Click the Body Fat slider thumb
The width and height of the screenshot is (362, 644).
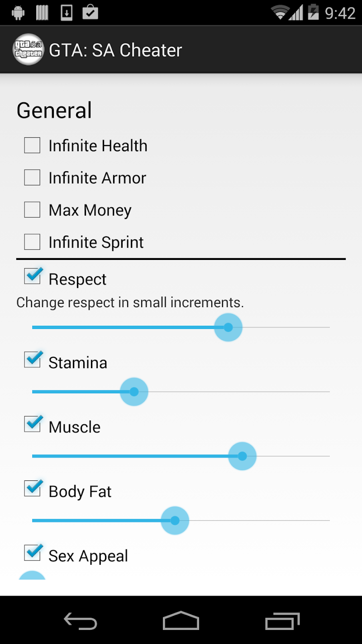175,520
